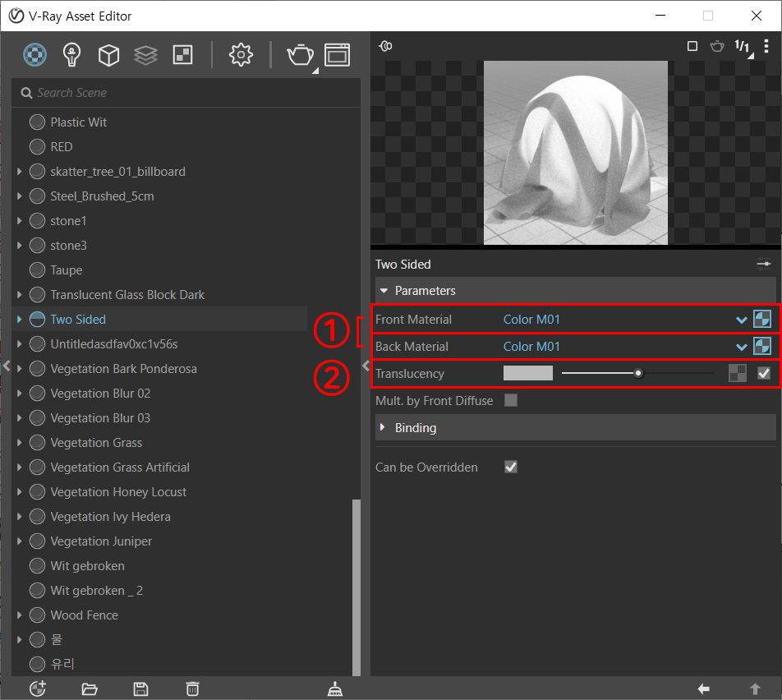The width and height of the screenshot is (782, 700).
Task: Click the back arrow navigation icon
Action: 703,689
